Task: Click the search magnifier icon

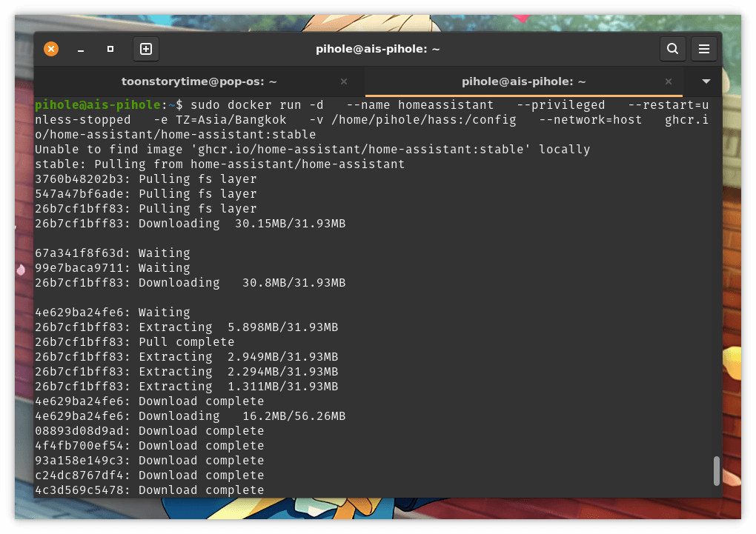Action: (x=672, y=49)
